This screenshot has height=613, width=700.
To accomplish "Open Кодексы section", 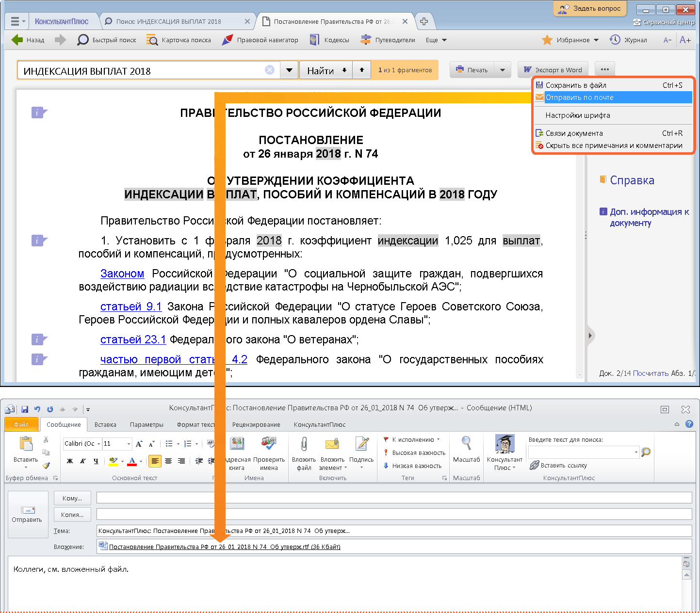I will click(x=329, y=40).
